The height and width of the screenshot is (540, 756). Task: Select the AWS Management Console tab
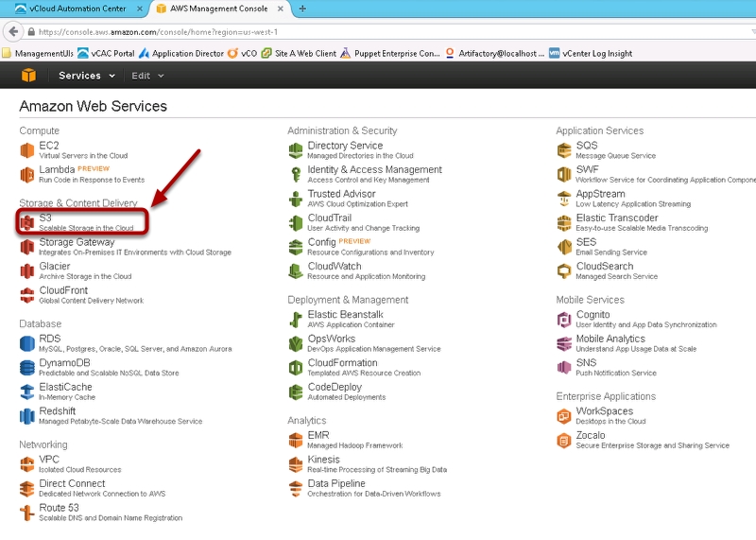click(219, 9)
